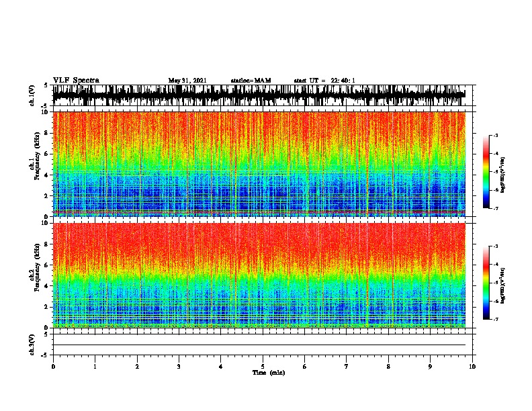This screenshot has height=411, width=532.
Task: Click time axis tick label "5"
Action: coord(263,367)
